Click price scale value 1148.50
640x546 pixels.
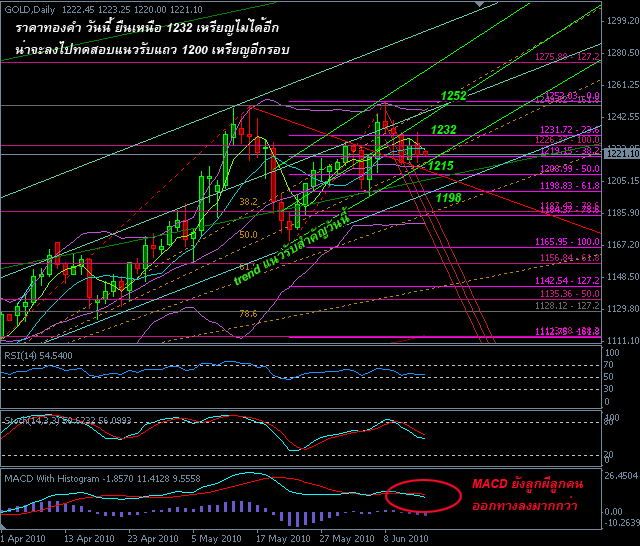pos(623,277)
